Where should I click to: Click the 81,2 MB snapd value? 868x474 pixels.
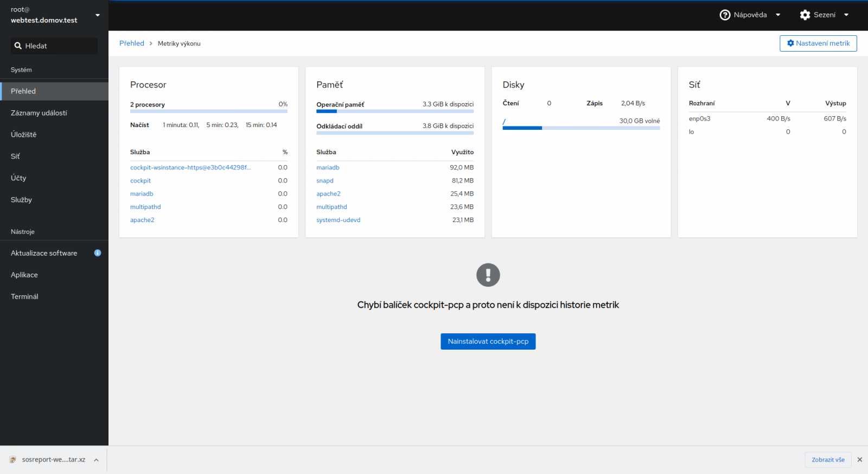tap(463, 181)
